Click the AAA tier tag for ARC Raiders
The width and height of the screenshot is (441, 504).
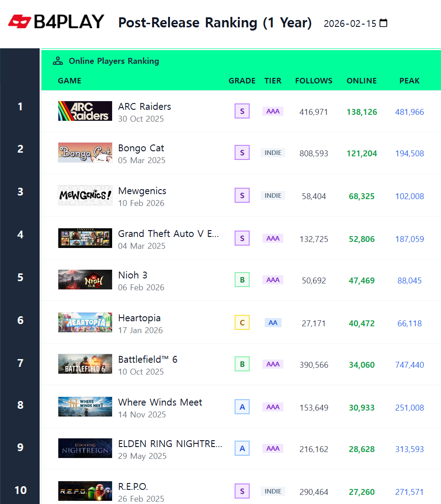[x=273, y=111]
